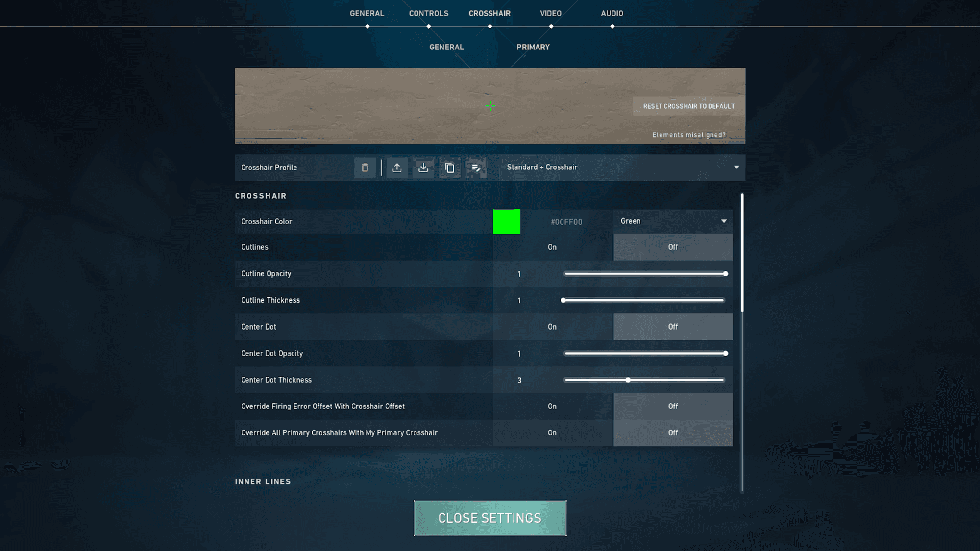The width and height of the screenshot is (980, 551).
Task: Click RESET CROSSHAIR TO DEFAULT
Action: click(688, 106)
